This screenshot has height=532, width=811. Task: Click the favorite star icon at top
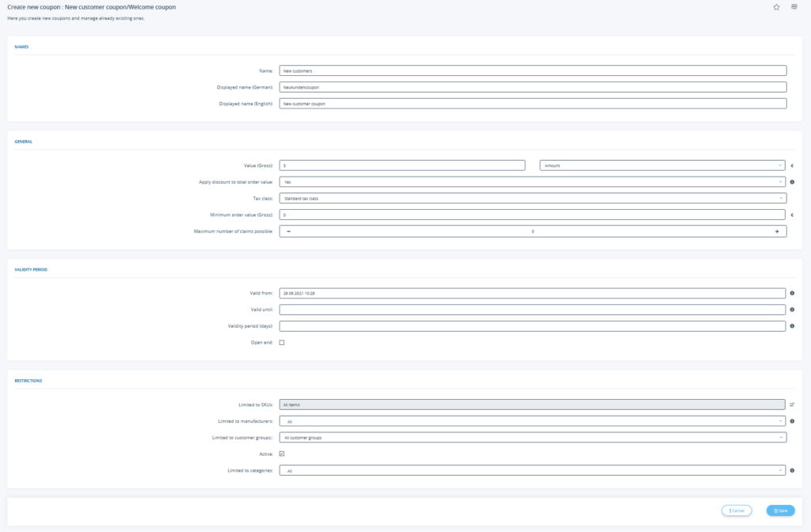point(776,7)
